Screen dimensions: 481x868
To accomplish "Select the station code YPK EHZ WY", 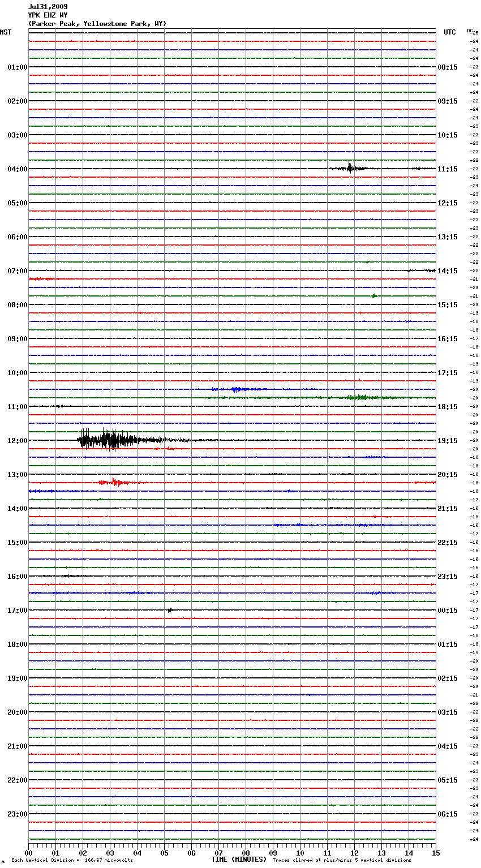I will point(48,15).
